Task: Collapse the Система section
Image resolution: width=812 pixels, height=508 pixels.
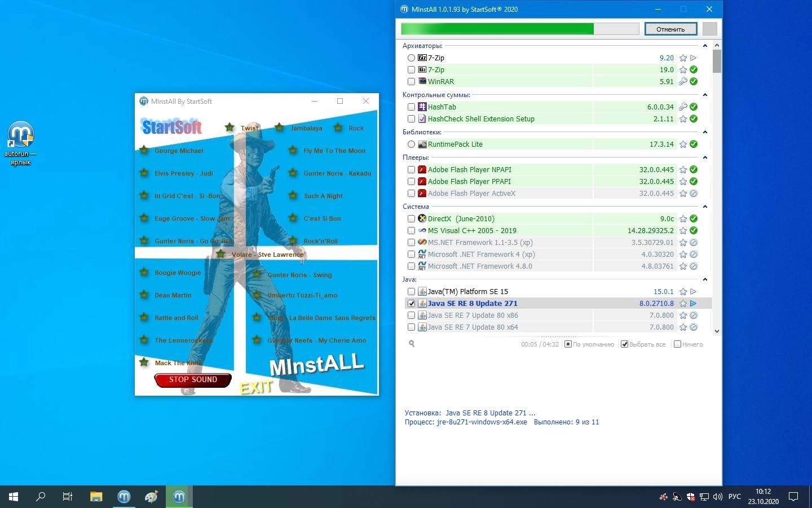Action: coord(705,207)
